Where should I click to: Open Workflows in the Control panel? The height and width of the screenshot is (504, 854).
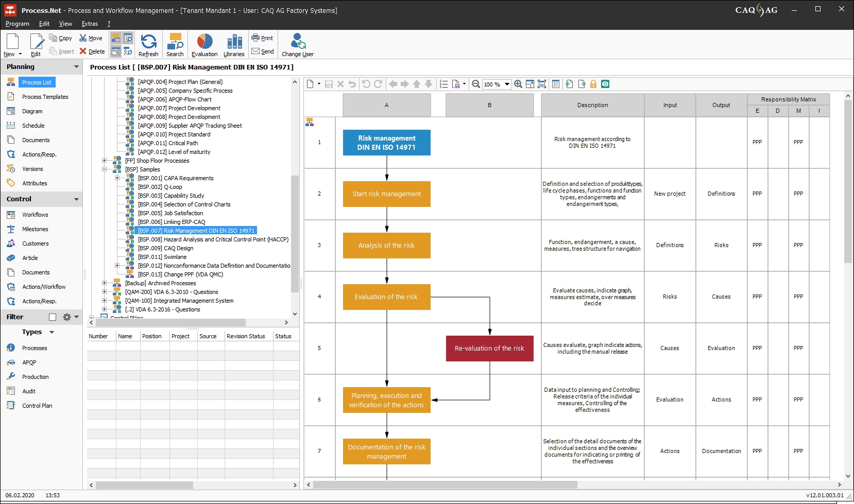(x=35, y=215)
